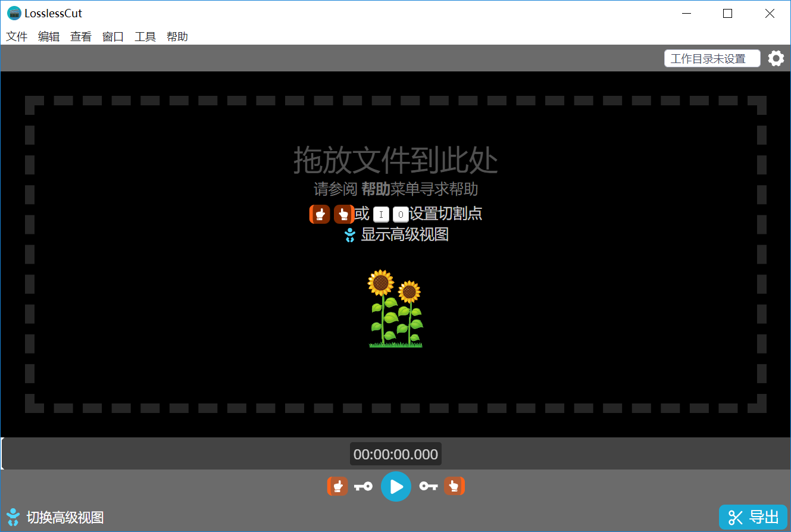Open the 窗口 menu

click(x=113, y=36)
